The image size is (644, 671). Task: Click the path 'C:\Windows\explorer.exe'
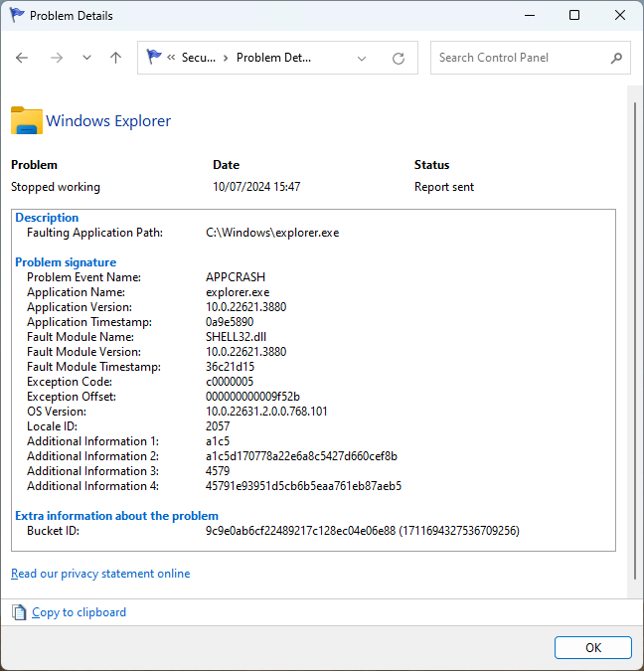pos(272,233)
